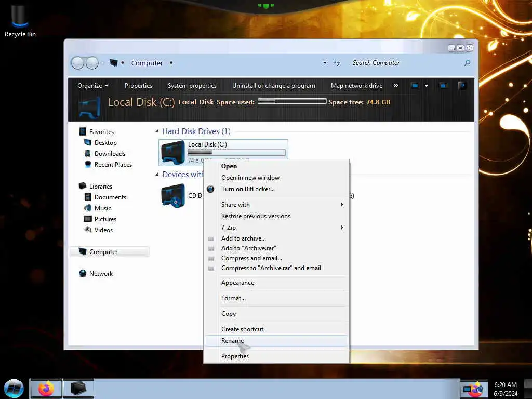This screenshot has height=399, width=532.
Task: Click the Music library icon
Action: tap(87, 208)
